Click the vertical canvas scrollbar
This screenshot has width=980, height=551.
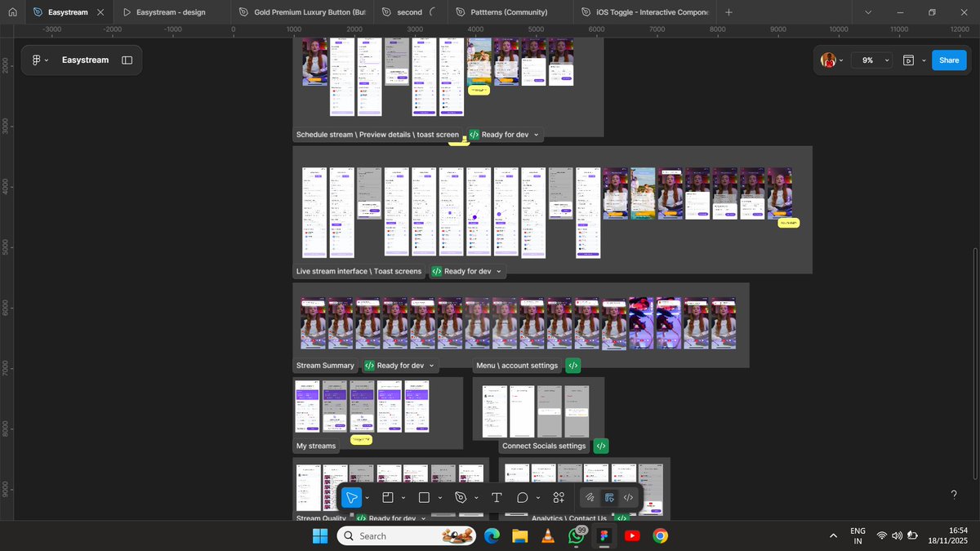point(975,364)
